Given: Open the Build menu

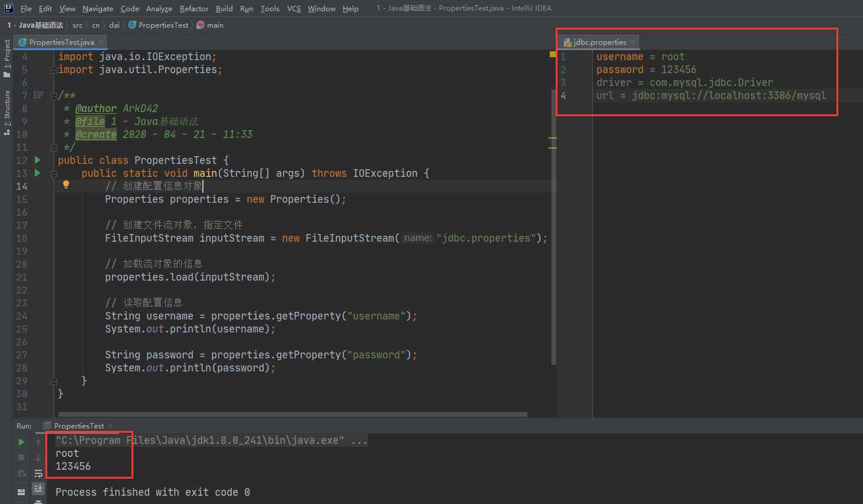Looking at the screenshot, I should (x=224, y=8).
